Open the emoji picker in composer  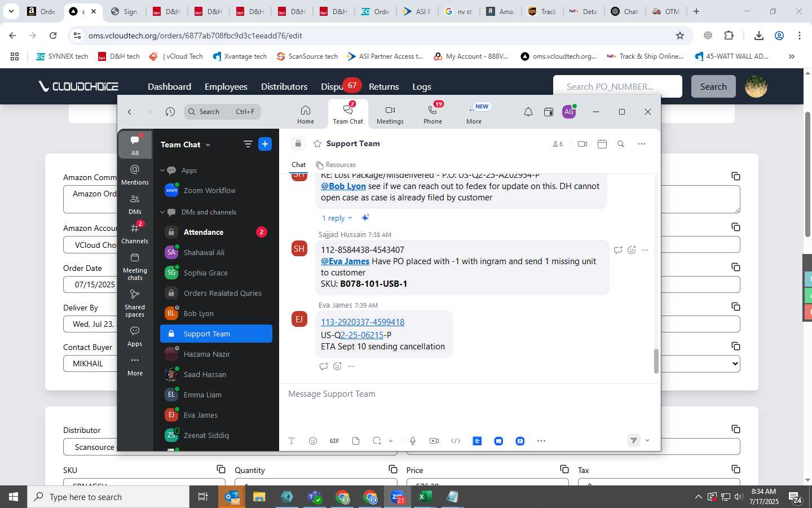[313, 441]
